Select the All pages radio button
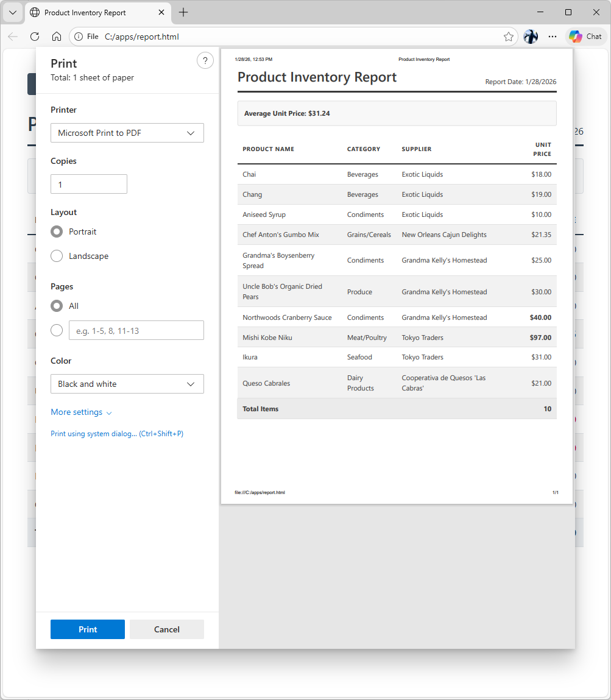 click(x=57, y=306)
